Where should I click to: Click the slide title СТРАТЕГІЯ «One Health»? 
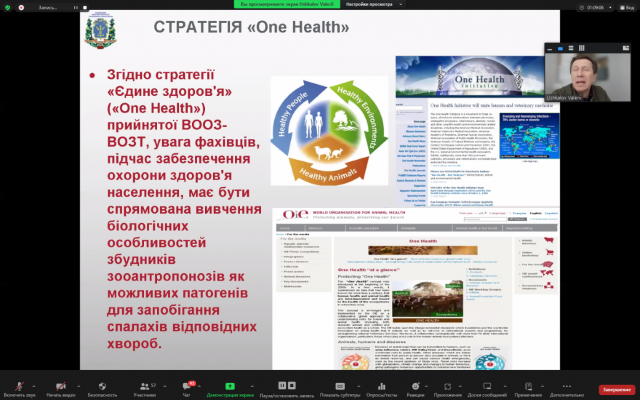(251, 27)
